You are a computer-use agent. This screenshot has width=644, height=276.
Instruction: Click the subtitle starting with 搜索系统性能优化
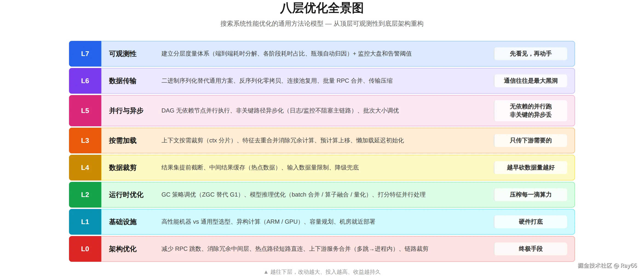click(322, 24)
